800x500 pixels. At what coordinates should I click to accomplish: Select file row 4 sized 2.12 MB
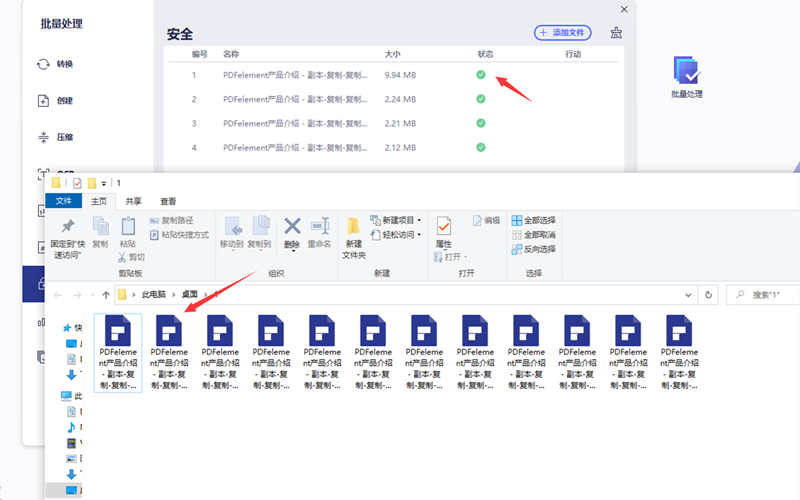click(393, 147)
